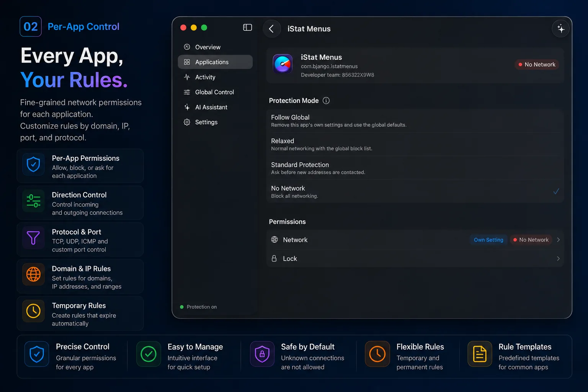
Task: Click the Per-App Control heading
Action: click(x=83, y=27)
